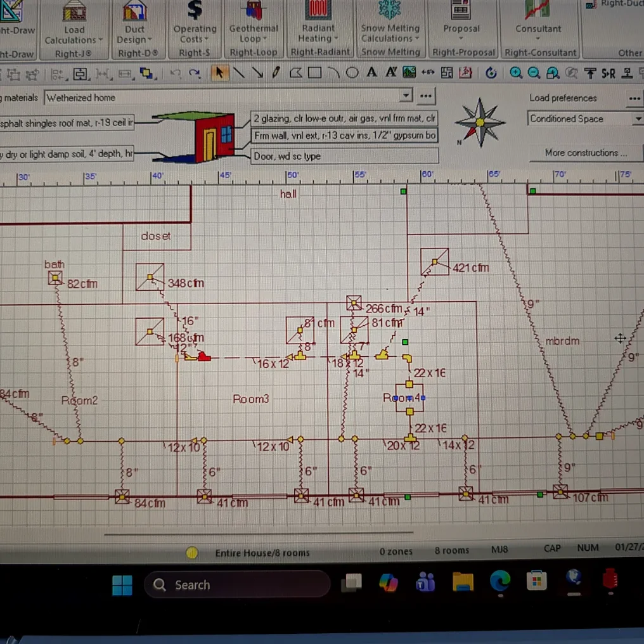
Task: Click the asphalt shingles roof field
Action: point(67,123)
